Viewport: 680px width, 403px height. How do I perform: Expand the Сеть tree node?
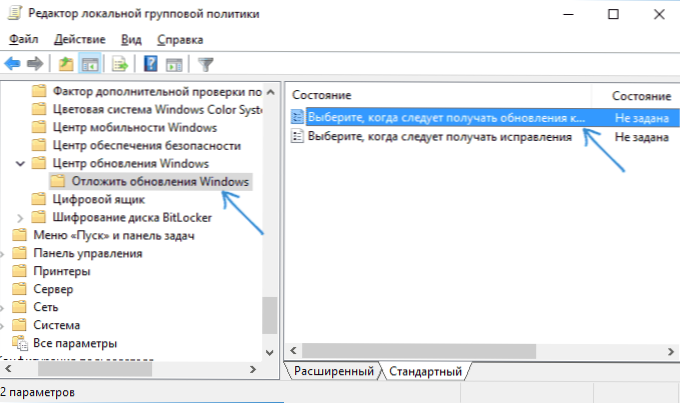click(x=2, y=307)
